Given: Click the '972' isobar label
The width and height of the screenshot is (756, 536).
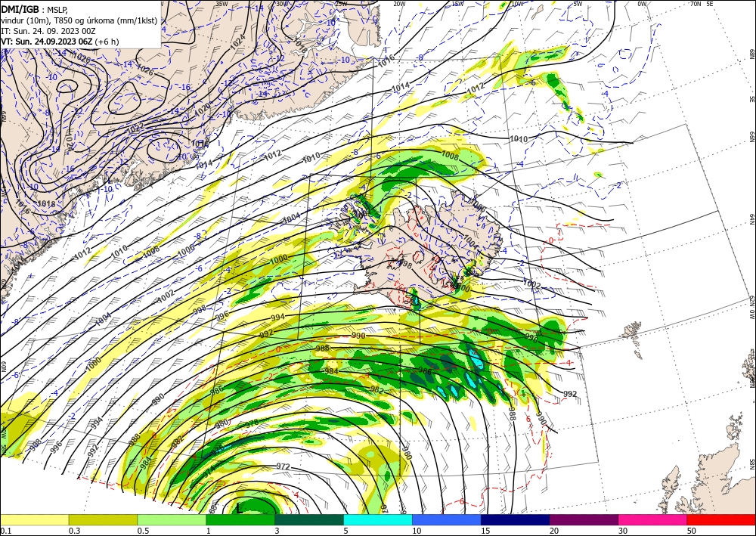Looking at the screenshot, I should (283, 466).
